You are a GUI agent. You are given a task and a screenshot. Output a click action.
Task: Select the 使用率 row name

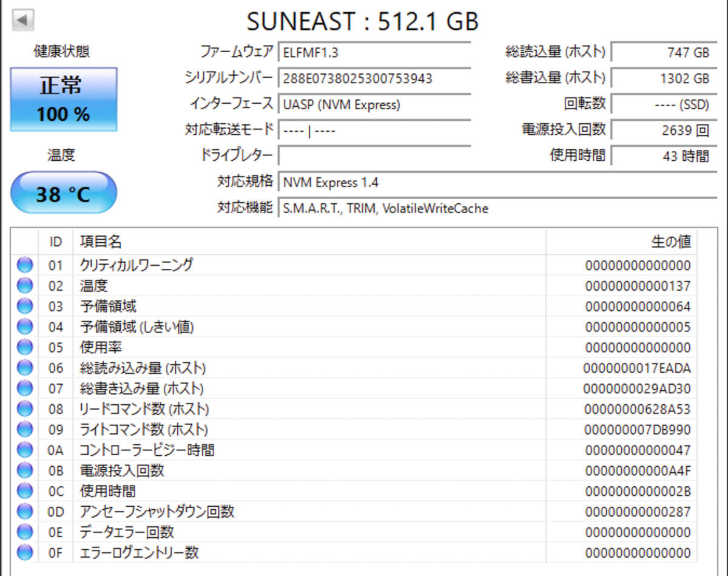[101, 348]
